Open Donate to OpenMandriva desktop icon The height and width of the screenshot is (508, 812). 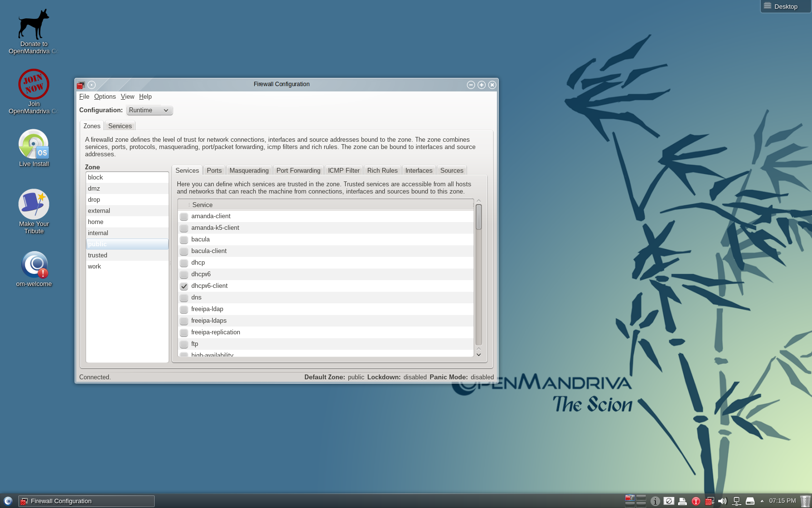[x=34, y=31]
